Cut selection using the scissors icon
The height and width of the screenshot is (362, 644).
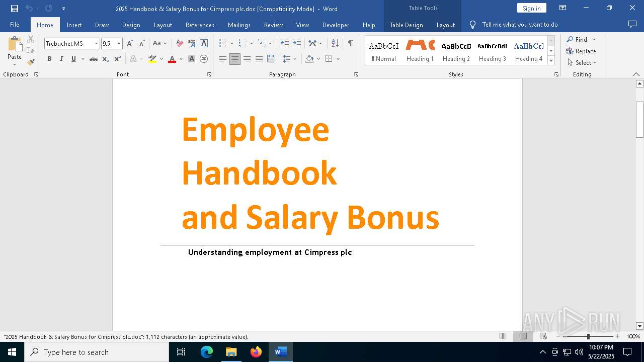(31, 39)
